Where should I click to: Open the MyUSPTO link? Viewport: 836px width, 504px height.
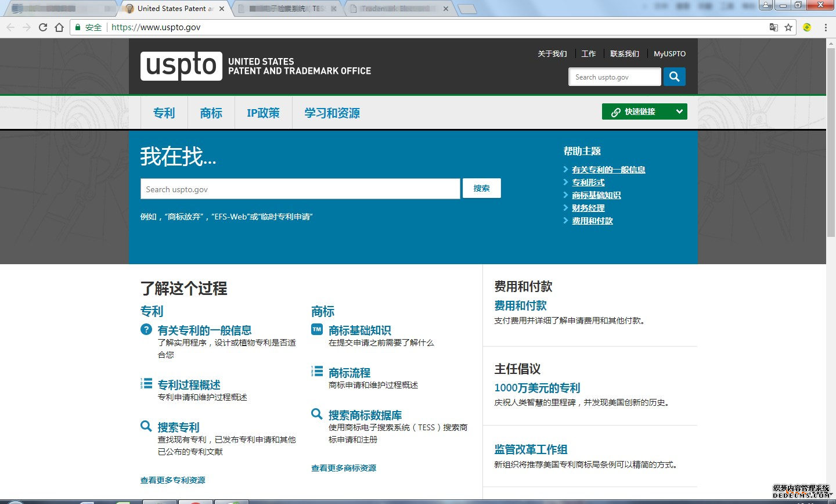coord(669,54)
